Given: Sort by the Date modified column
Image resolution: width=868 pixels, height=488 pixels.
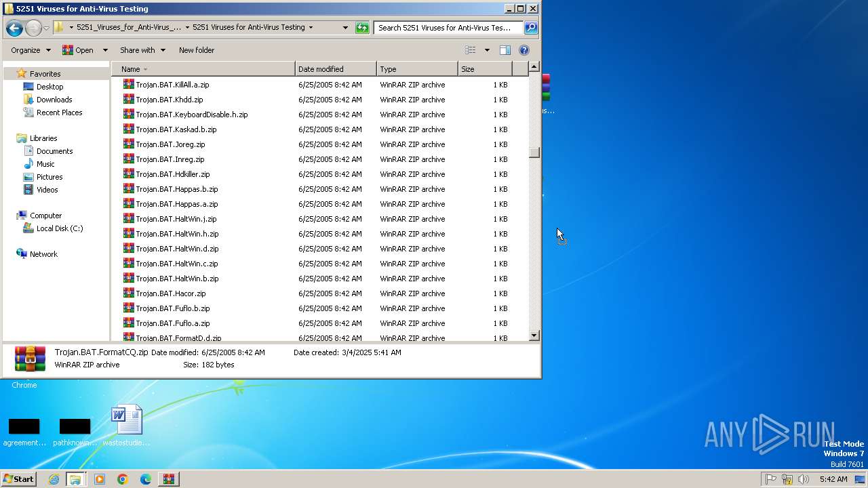Looking at the screenshot, I should (336, 69).
